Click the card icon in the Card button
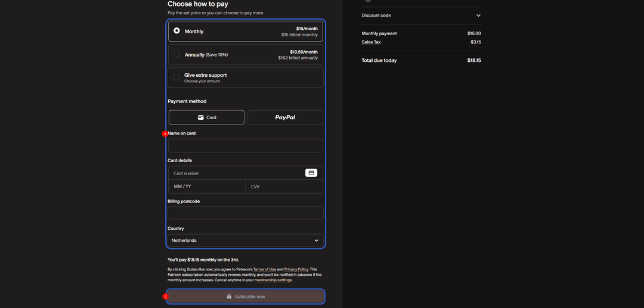The width and height of the screenshot is (644, 308). coord(201,117)
